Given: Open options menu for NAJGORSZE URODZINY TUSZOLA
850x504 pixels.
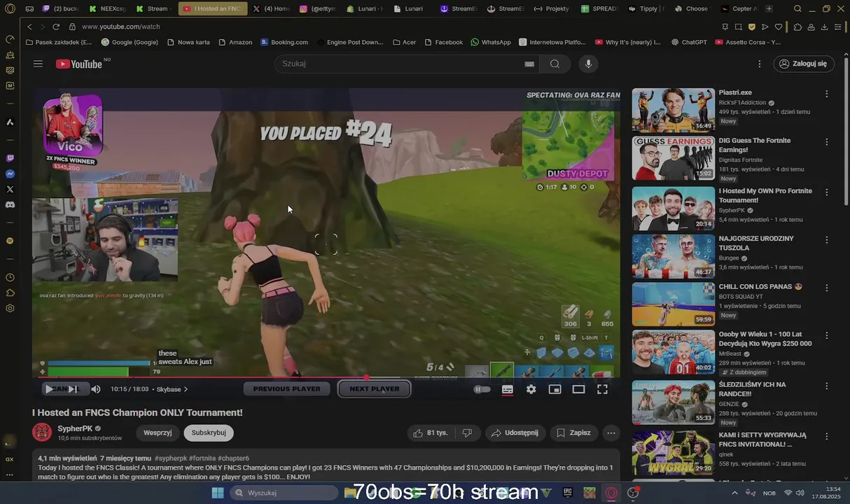Looking at the screenshot, I should [827, 240].
